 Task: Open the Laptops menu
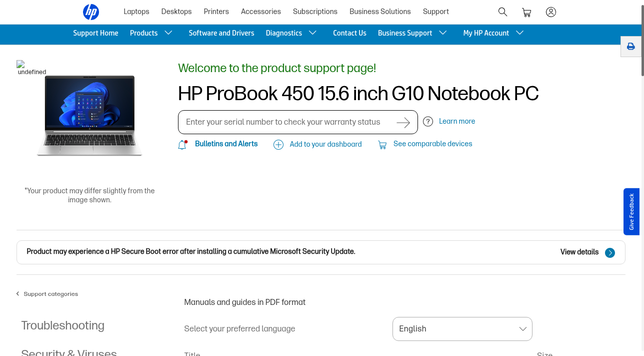point(136,12)
